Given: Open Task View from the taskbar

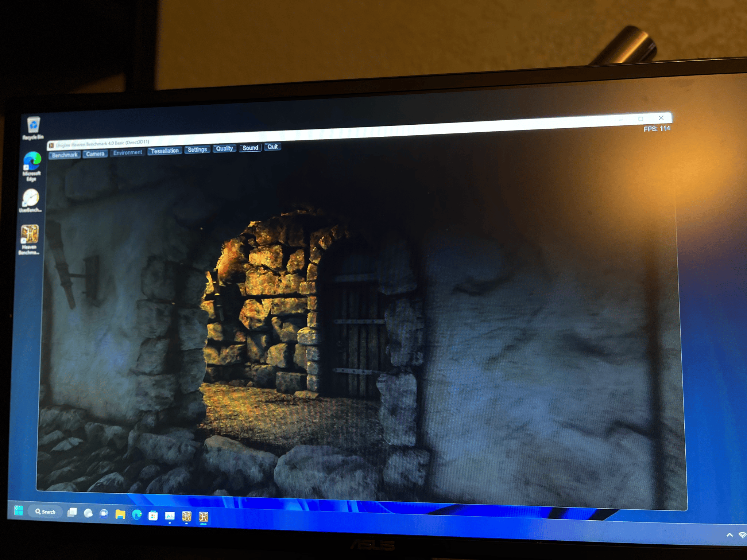Looking at the screenshot, I should [72, 512].
